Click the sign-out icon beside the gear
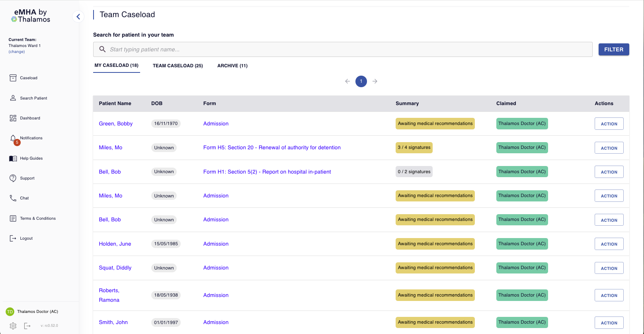The image size is (644, 334). coord(27,326)
